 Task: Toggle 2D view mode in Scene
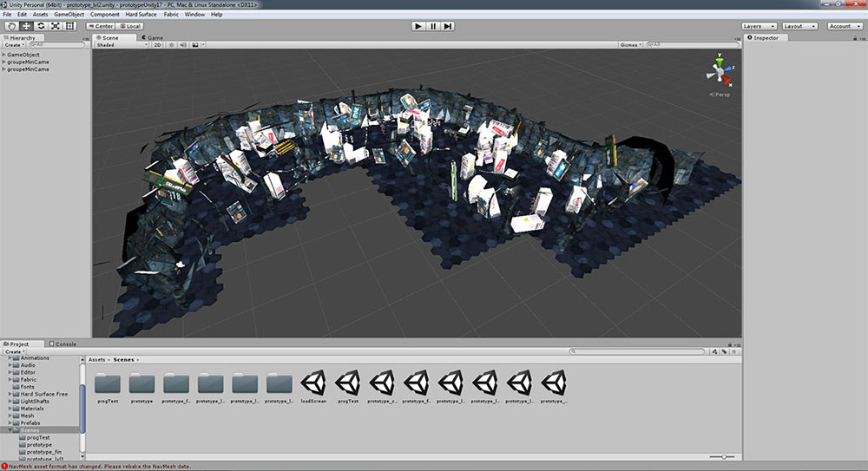pyautogui.click(x=157, y=45)
